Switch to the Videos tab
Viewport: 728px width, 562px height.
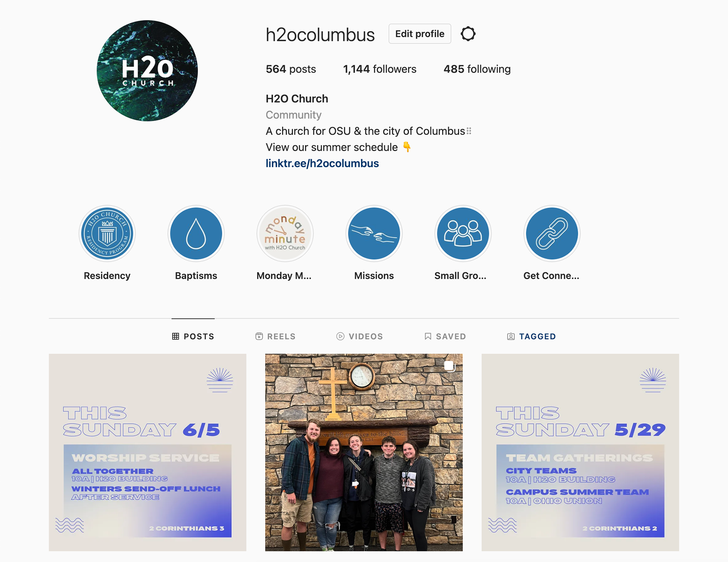[359, 337]
